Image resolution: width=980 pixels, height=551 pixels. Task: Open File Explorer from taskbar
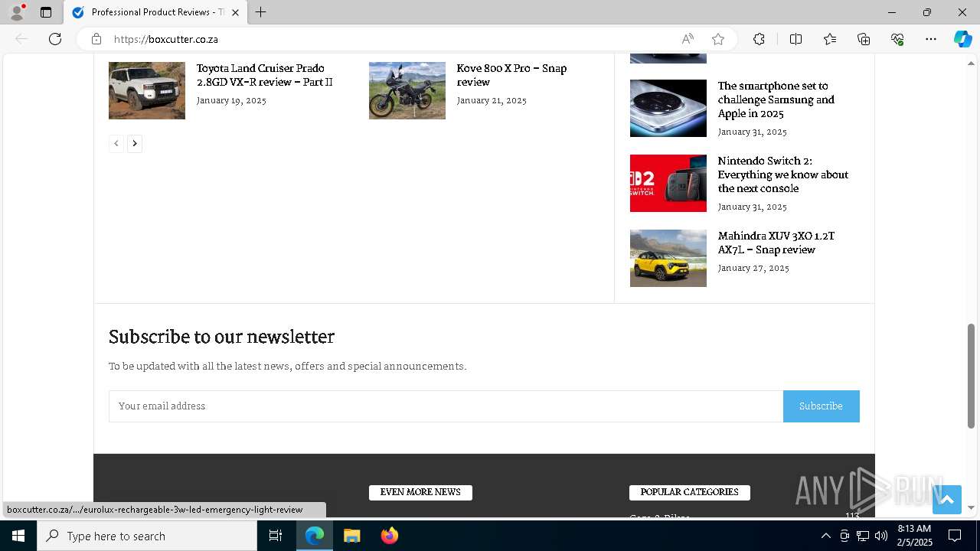(351, 536)
